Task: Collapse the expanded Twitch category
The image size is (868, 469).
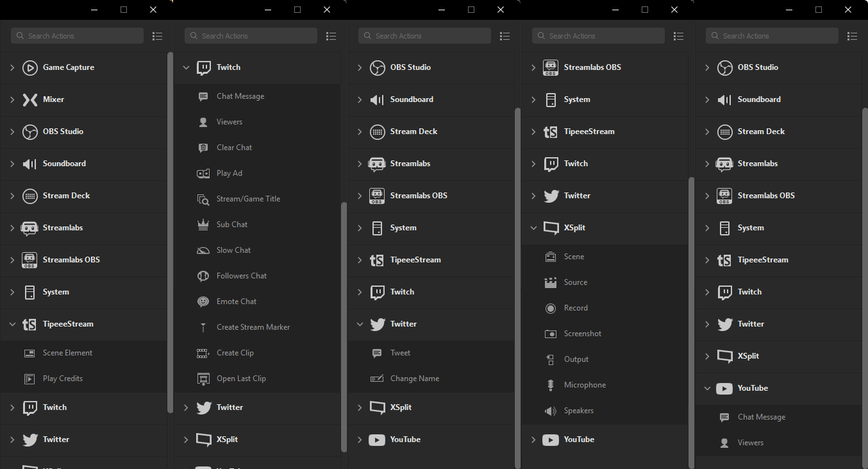Action: pyautogui.click(x=186, y=67)
